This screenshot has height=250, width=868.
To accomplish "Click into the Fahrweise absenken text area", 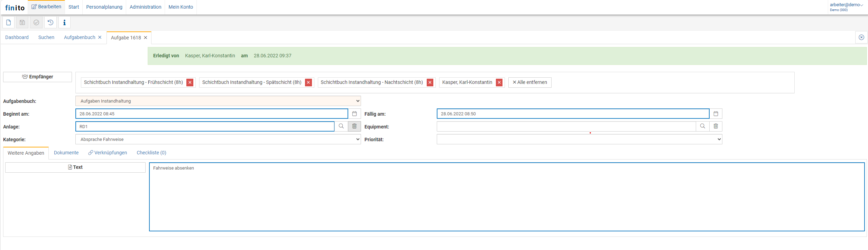I will click(x=507, y=197).
